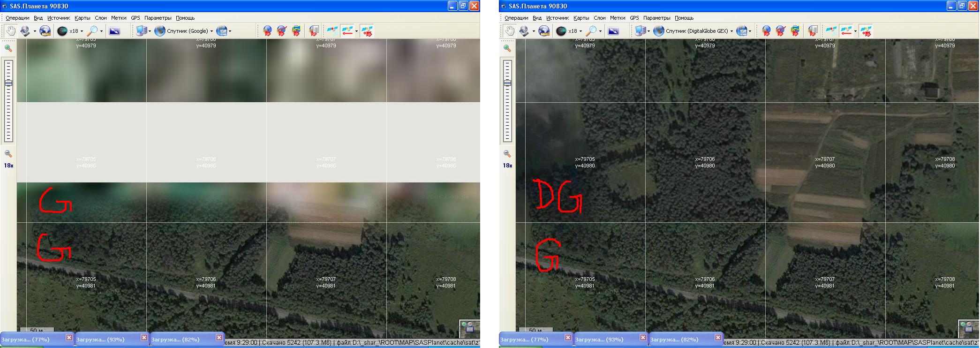Toggle the GPS track line button in right window

pyautogui.click(x=846, y=31)
